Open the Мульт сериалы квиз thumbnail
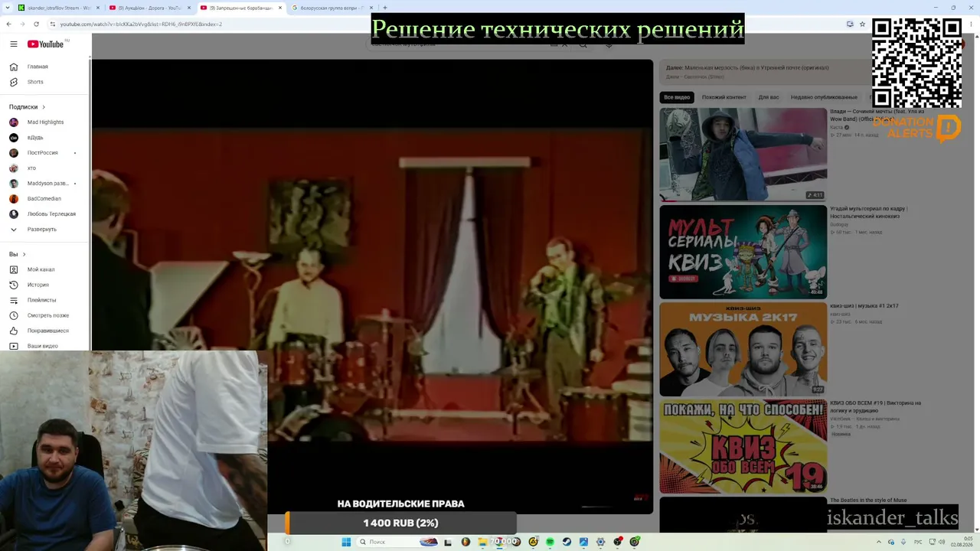The height and width of the screenshot is (551, 980). 743,252
